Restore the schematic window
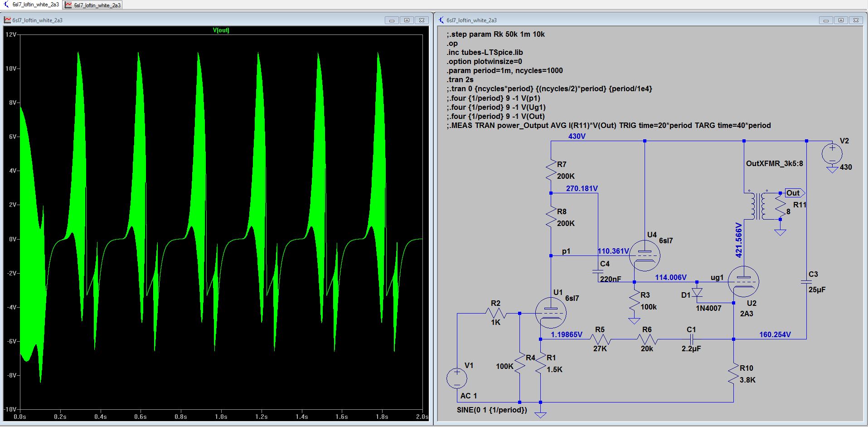The image size is (868, 427). 841,20
